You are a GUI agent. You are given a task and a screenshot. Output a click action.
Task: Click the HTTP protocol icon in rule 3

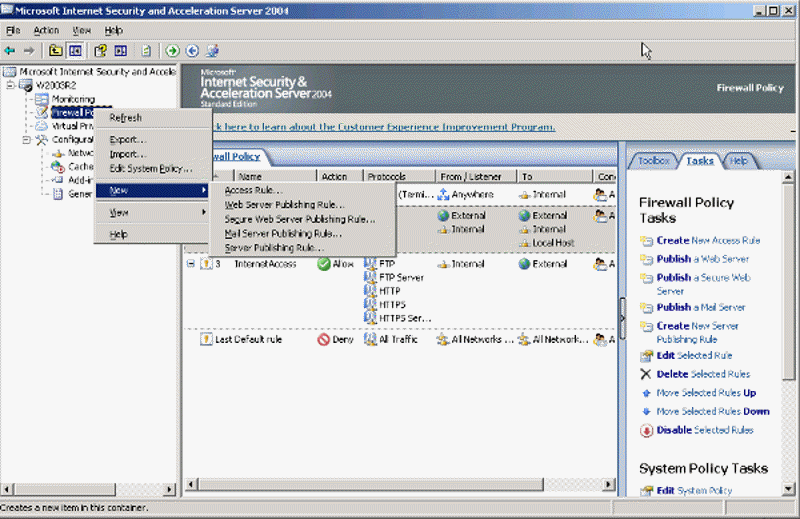pos(370,291)
